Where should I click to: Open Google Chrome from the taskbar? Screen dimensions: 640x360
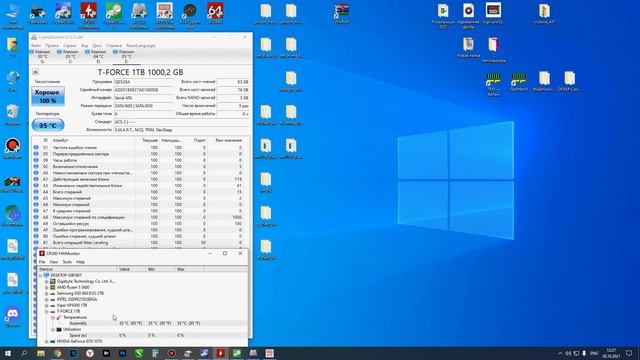pos(57,353)
